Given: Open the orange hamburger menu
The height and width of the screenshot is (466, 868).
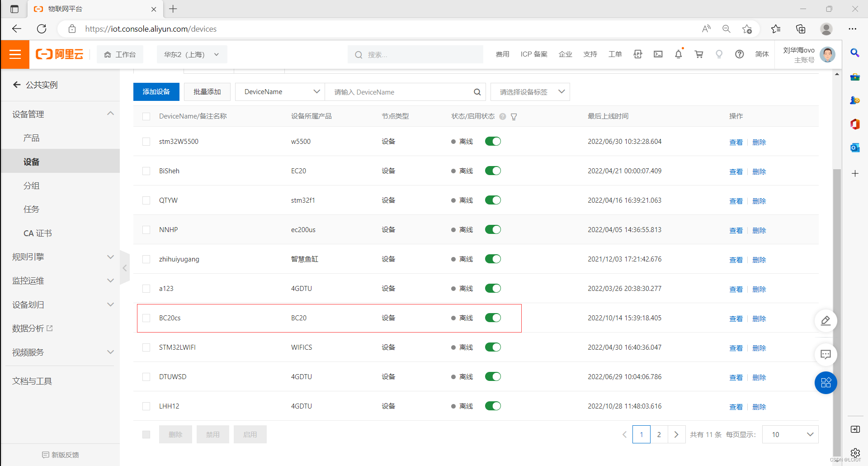Looking at the screenshot, I should (x=15, y=54).
